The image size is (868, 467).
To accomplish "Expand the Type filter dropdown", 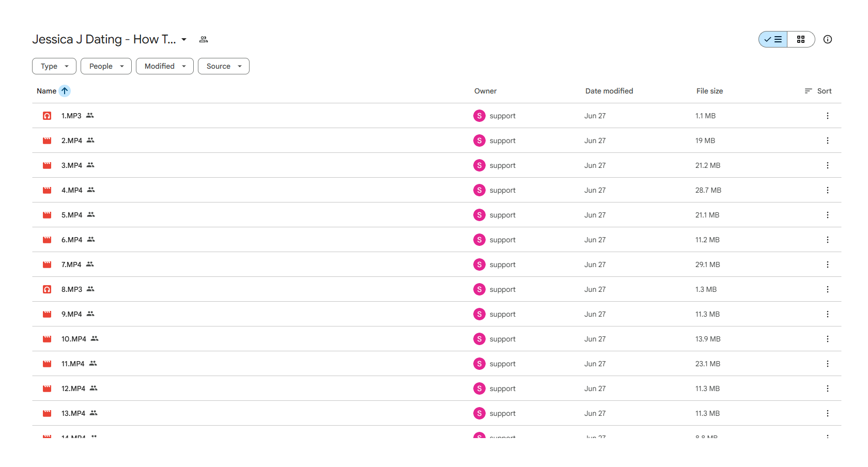I will (x=54, y=66).
